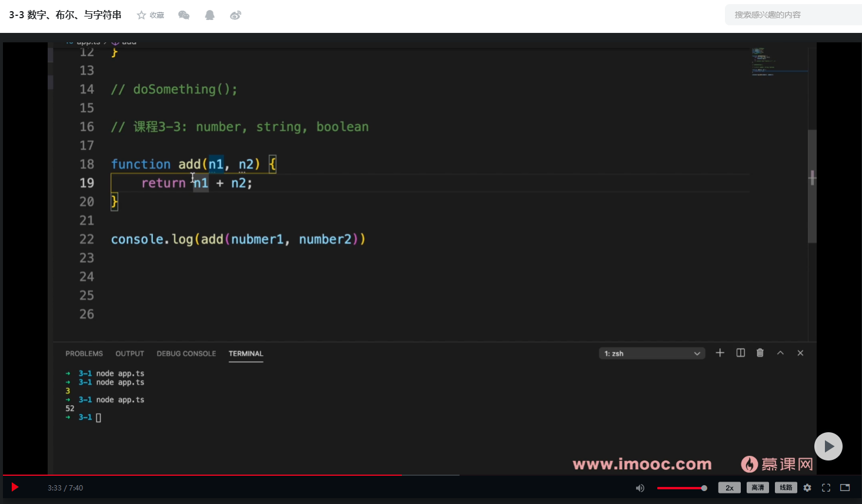Click the 收藏 star to favorite this lesson
Image resolution: width=862 pixels, height=504 pixels.
click(151, 15)
